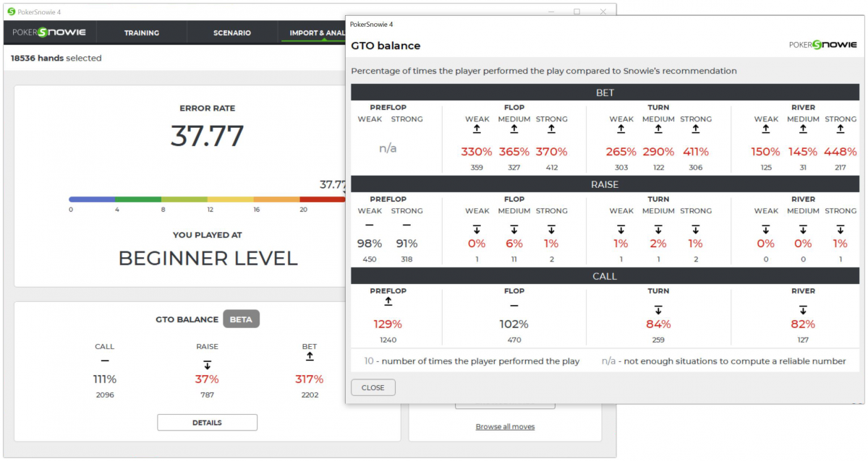This screenshot has height=461, width=868.
Task: Click down arrow above Turn call 84%
Action: coord(658,309)
